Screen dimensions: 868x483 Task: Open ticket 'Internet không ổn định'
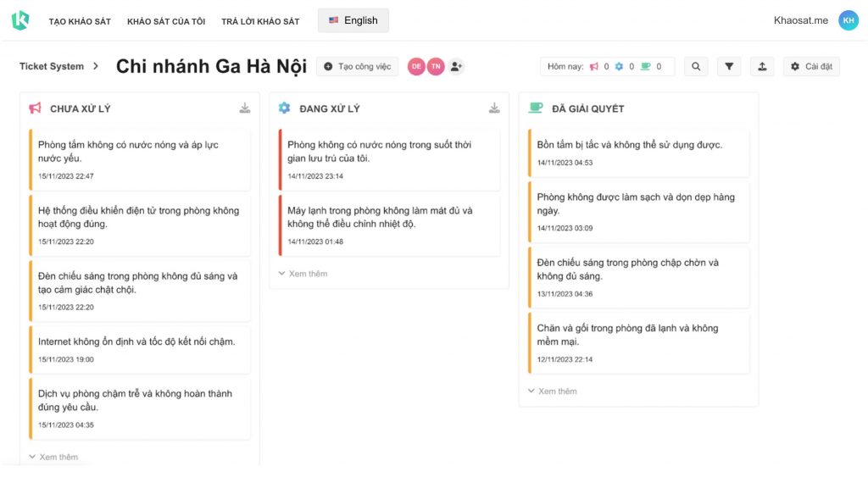click(140, 350)
